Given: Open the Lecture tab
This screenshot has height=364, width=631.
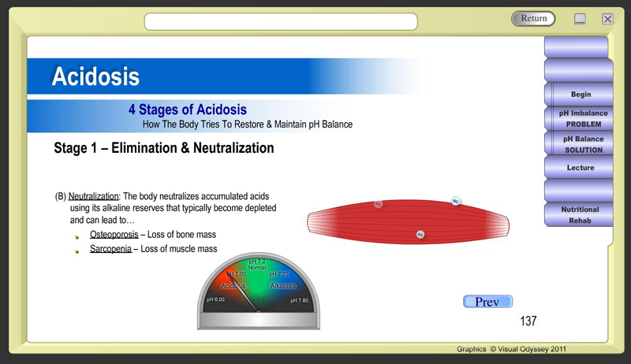Looking at the screenshot, I should tap(580, 168).
